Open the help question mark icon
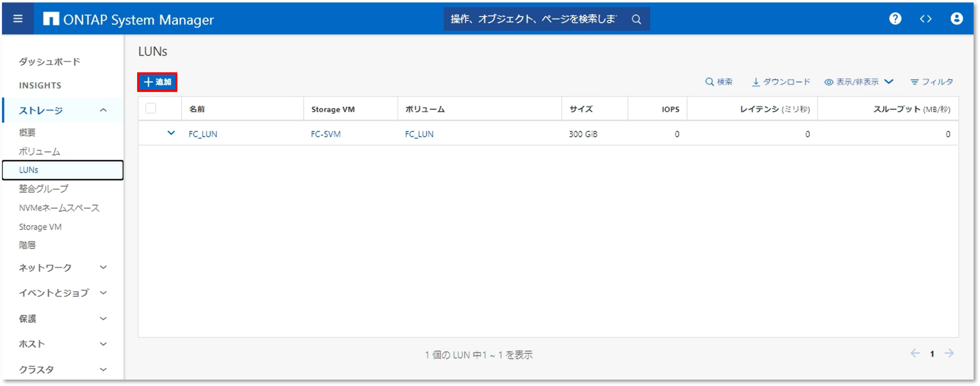The image size is (980, 386). point(895,19)
